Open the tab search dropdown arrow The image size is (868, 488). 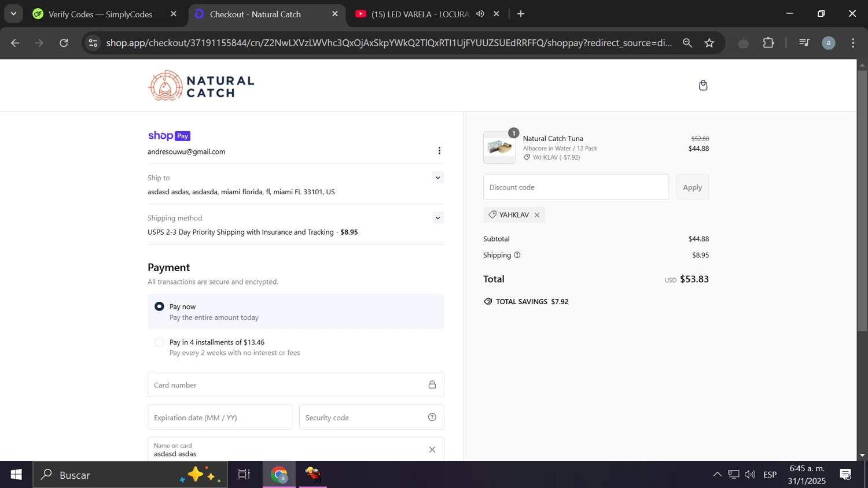click(x=13, y=14)
